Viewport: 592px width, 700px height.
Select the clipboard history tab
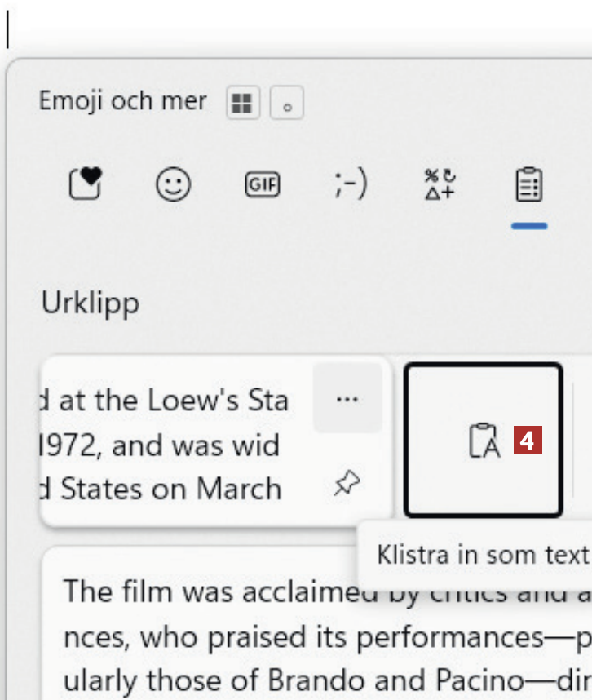[x=529, y=184]
